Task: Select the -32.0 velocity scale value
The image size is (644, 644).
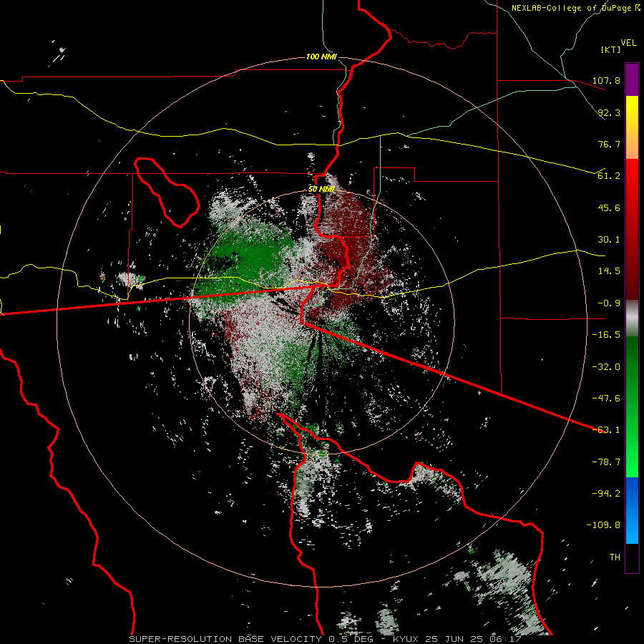Action: tap(606, 367)
